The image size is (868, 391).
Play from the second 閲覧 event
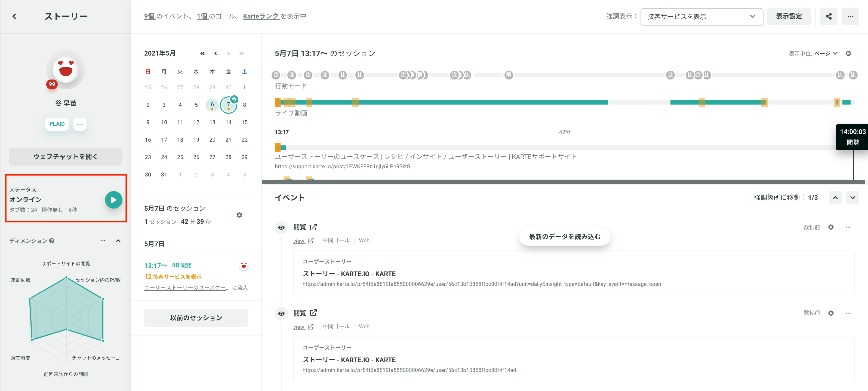[831, 313]
